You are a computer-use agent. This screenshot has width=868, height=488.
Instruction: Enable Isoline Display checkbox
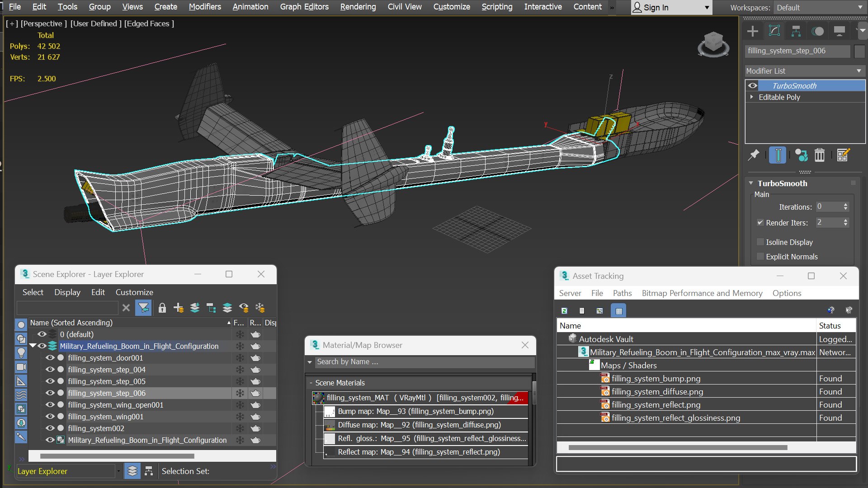pyautogui.click(x=760, y=242)
